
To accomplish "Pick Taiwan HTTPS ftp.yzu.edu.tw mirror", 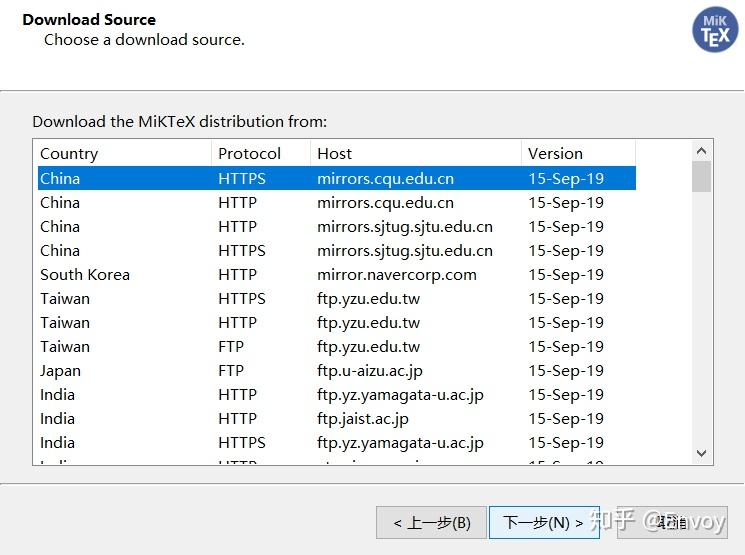I will [x=335, y=299].
